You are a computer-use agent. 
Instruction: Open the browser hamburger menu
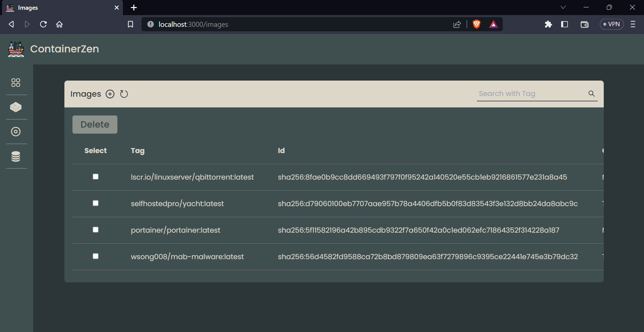633,24
